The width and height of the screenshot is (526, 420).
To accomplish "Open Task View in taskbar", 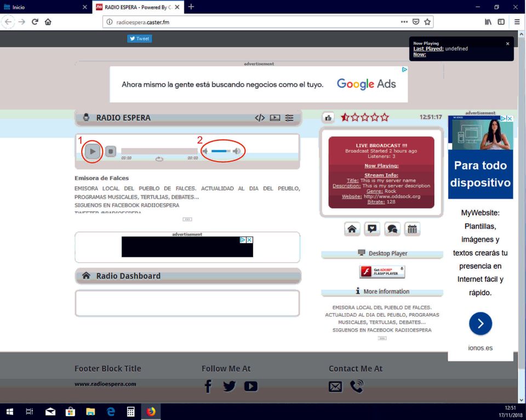I will point(30,412).
